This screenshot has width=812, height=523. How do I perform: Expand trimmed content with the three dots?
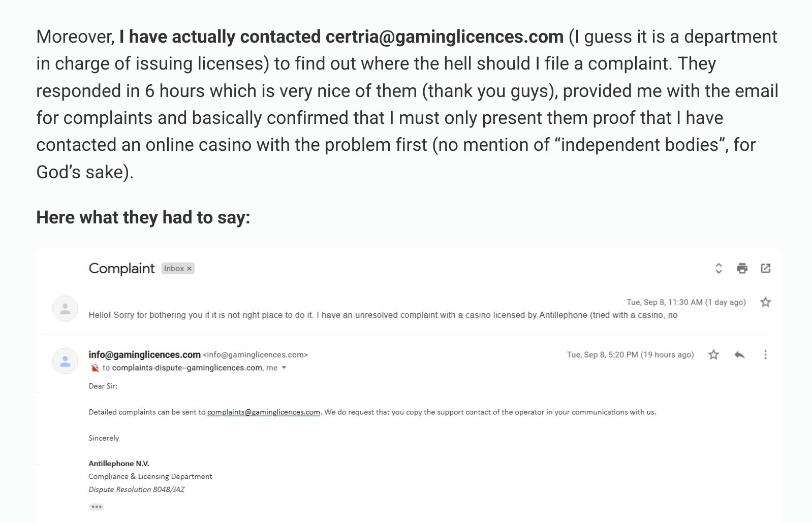pyautogui.click(x=96, y=507)
